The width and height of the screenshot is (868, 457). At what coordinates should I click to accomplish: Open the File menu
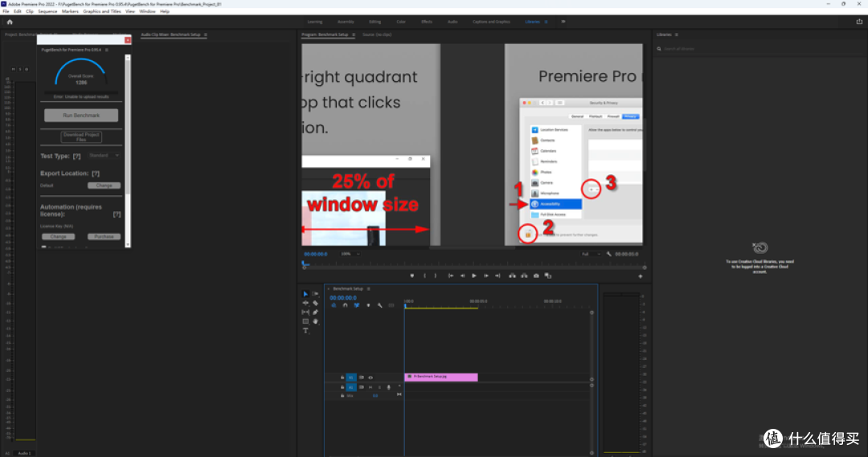[x=6, y=11]
